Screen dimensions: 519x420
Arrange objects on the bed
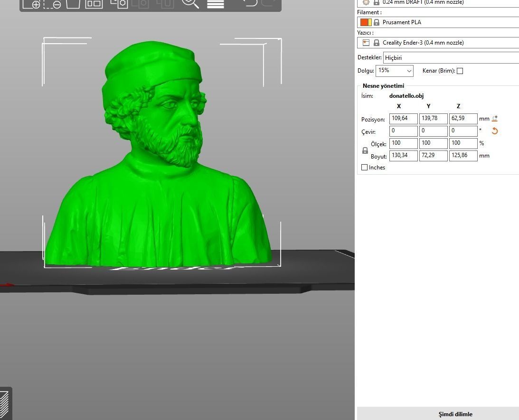pos(94,4)
